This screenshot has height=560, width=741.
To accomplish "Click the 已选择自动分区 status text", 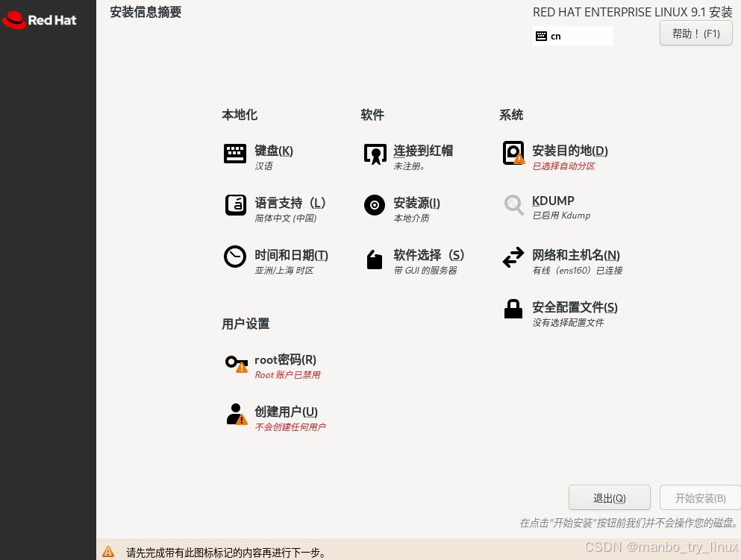I will tap(563, 166).
